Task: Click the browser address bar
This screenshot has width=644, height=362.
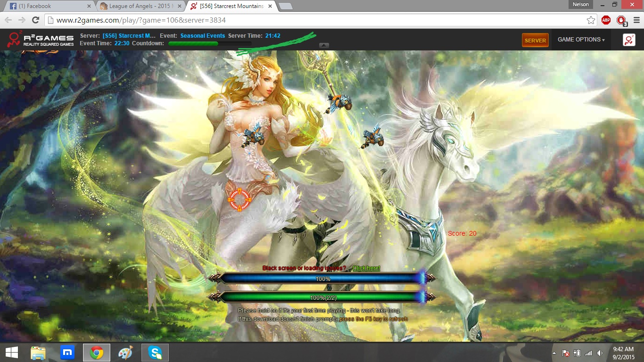Action: (x=311, y=20)
